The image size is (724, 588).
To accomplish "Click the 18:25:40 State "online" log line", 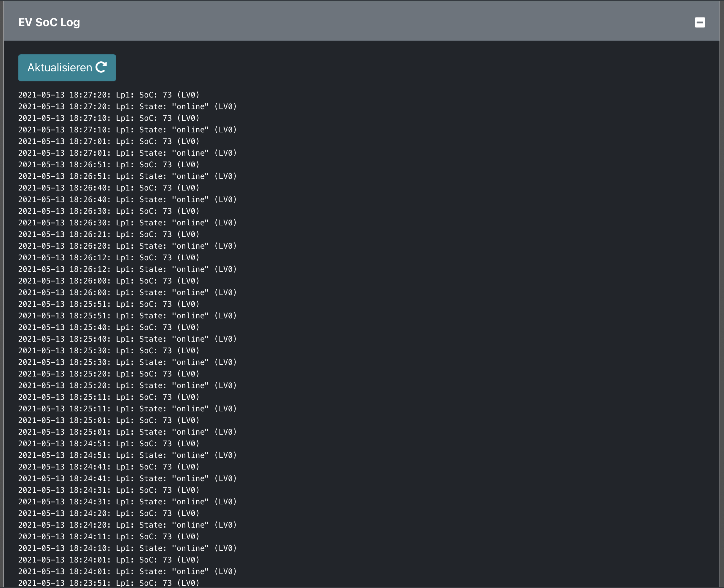I will pos(127,339).
